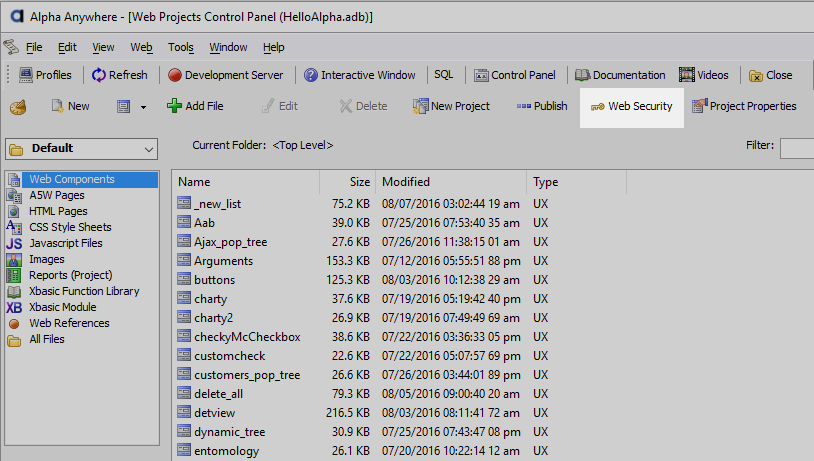Click Add File with green plus

coord(195,106)
